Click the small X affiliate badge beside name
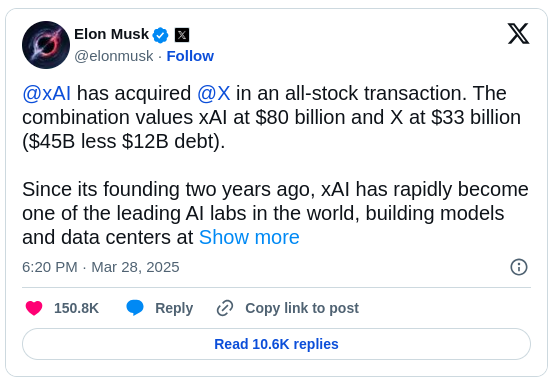The height and width of the screenshot is (387, 550). 182,35
